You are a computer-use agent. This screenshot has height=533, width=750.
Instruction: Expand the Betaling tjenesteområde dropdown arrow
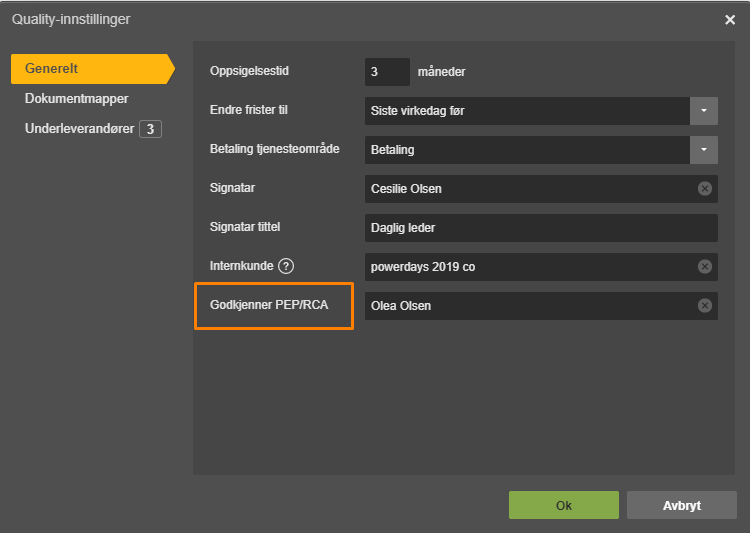(x=704, y=150)
